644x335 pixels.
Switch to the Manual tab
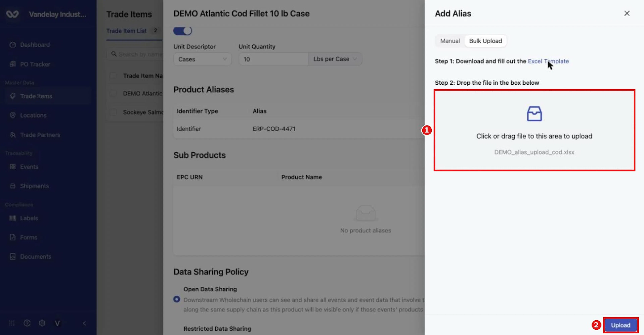point(450,41)
